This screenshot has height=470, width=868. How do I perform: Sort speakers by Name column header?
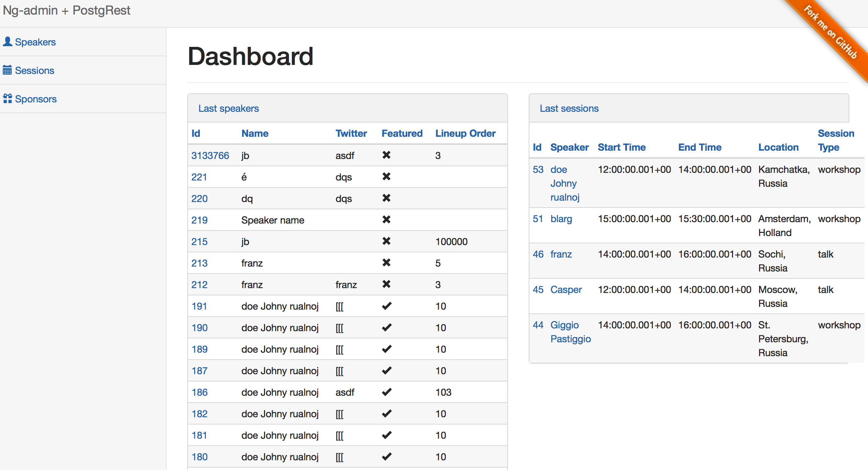pos(255,133)
